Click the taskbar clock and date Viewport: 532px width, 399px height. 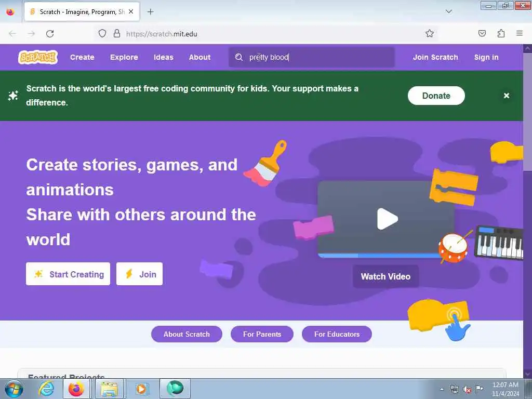(x=505, y=389)
